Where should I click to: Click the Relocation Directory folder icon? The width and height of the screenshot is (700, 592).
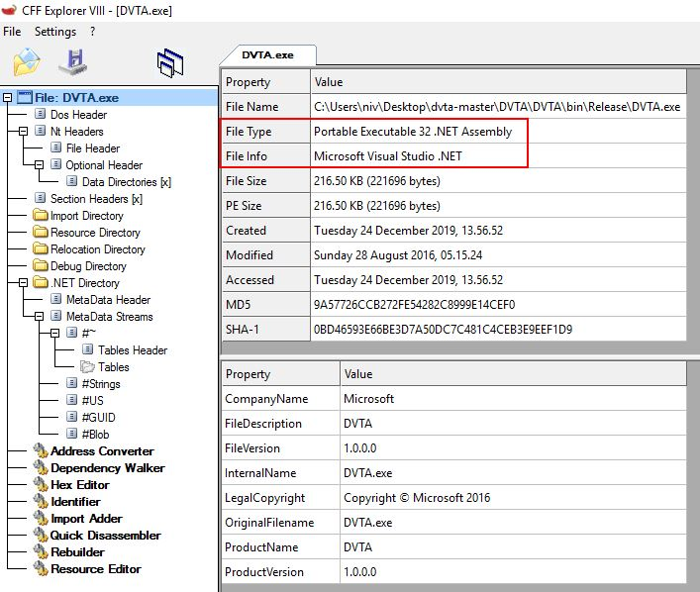pyautogui.click(x=41, y=249)
